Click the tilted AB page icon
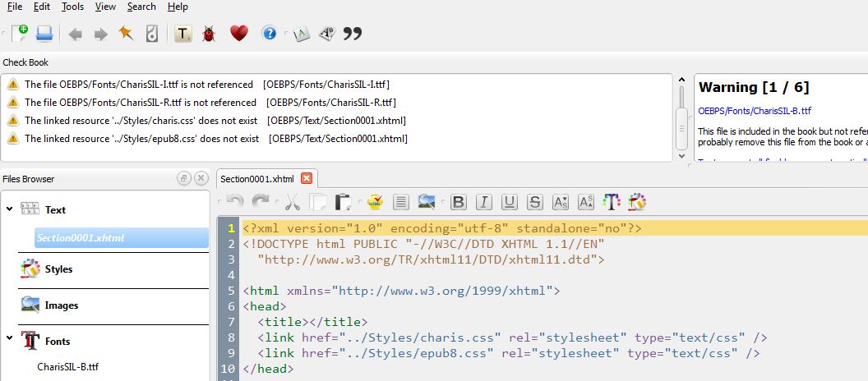The height and width of the screenshot is (381, 868). (x=327, y=34)
